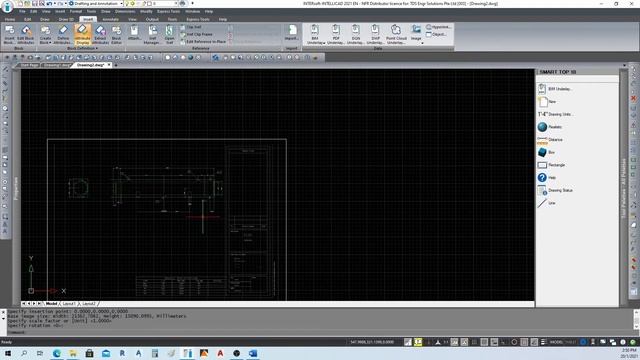The width and height of the screenshot is (640, 360).
Task: Switch to the Layout1 tab
Action: point(69,304)
